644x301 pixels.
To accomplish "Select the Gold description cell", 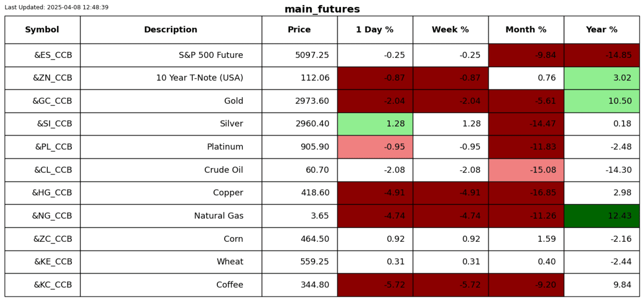I will (x=170, y=101).
